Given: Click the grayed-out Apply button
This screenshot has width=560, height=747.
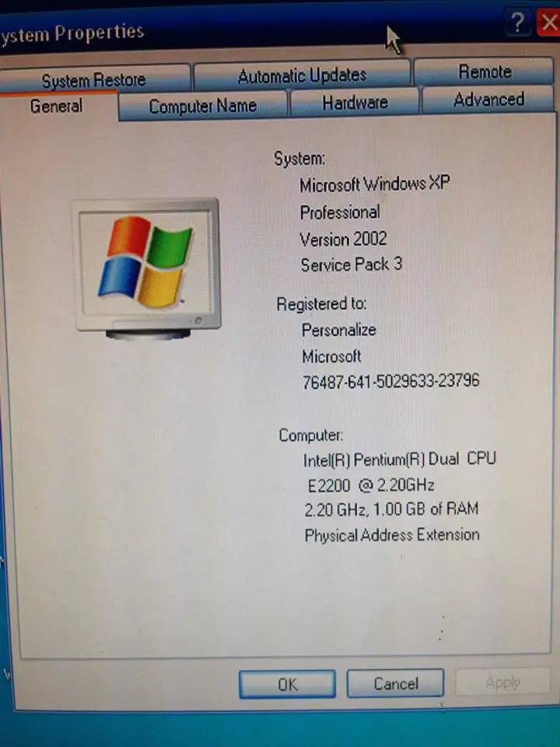Looking at the screenshot, I should pos(502,682).
